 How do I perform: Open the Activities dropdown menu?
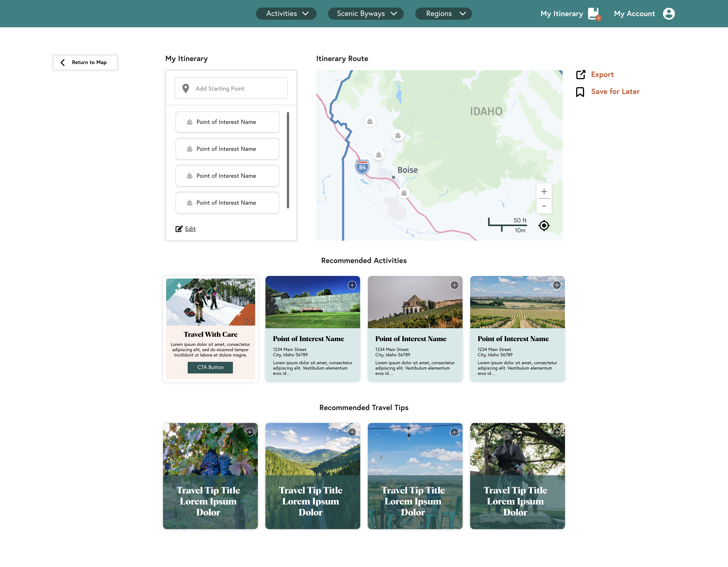(x=286, y=14)
